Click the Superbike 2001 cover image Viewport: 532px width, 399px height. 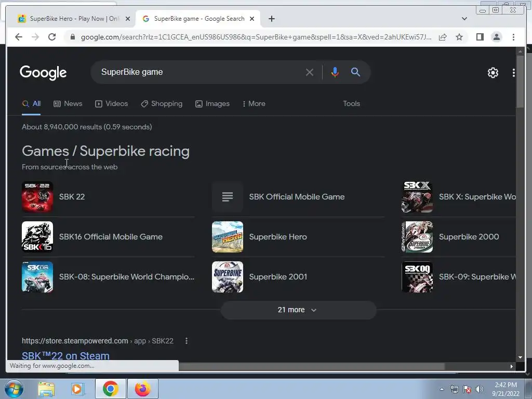(228, 277)
